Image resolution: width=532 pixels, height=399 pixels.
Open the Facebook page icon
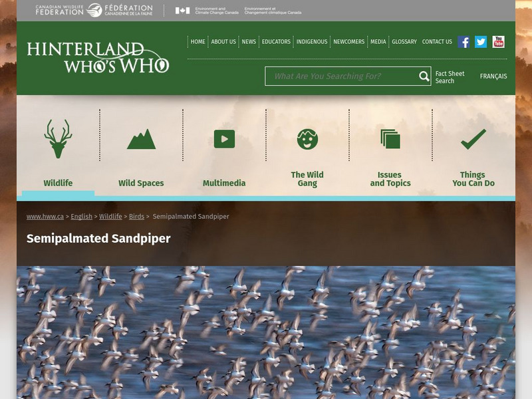pos(464,42)
